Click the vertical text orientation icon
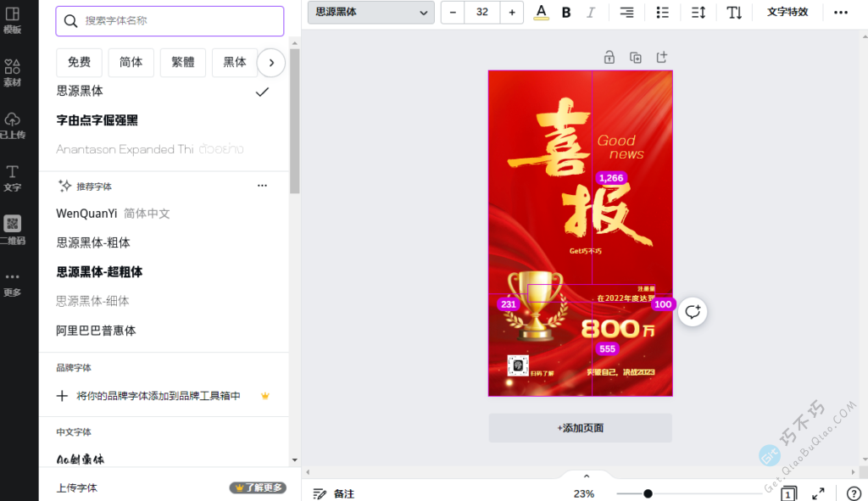 (x=734, y=12)
